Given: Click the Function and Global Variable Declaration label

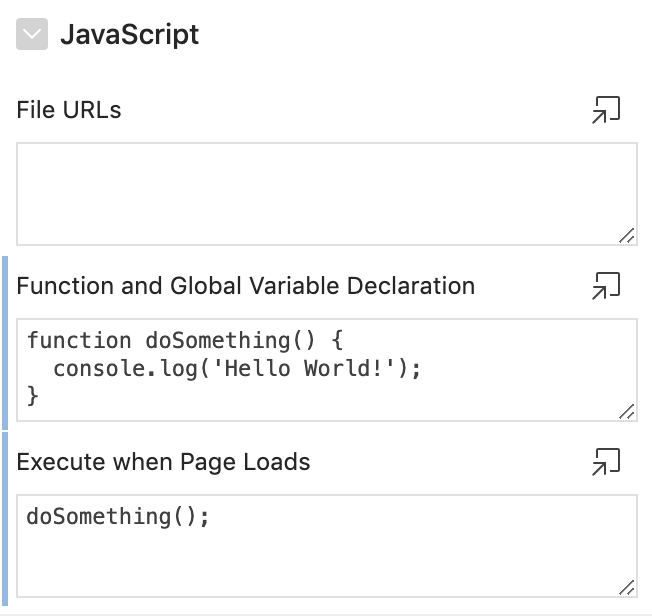Looking at the screenshot, I should pos(245,286).
